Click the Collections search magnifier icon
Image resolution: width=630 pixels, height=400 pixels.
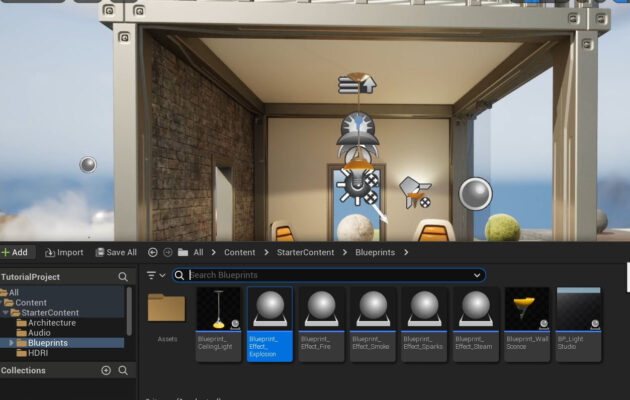pyautogui.click(x=123, y=370)
